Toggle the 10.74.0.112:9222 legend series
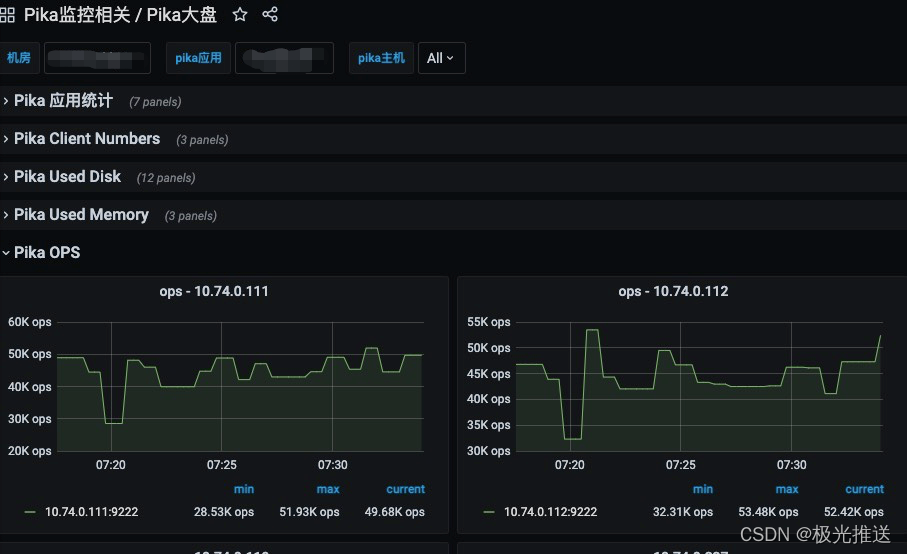The width and height of the screenshot is (907, 554). pos(550,512)
